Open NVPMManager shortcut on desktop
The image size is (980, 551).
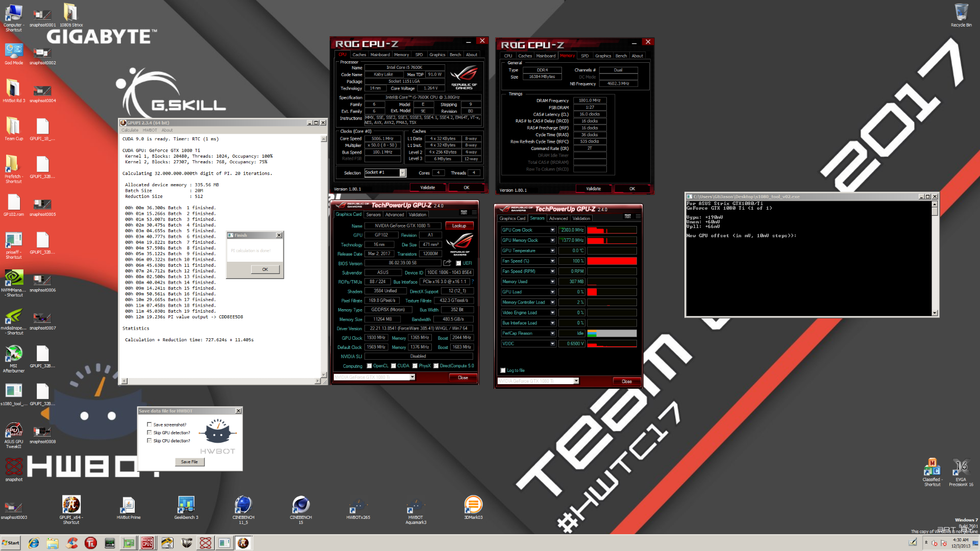pos(14,283)
